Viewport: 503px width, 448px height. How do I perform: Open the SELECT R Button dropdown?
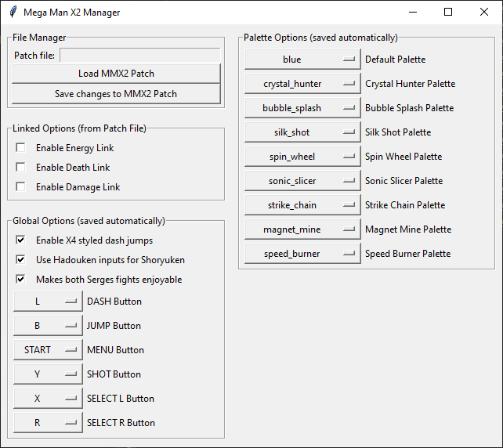pos(48,422)
